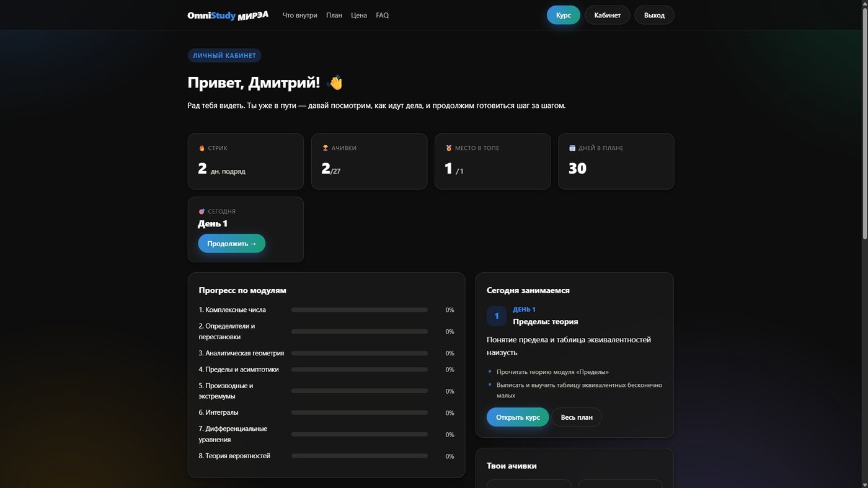Click the calendar icon on Дней в плане card

pyautogui.click(x=572, y=148)
